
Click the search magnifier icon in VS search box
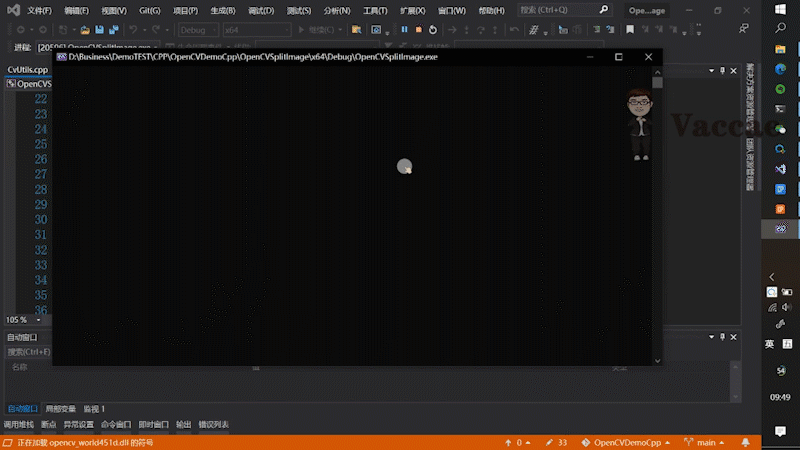(x=604, y=10)
